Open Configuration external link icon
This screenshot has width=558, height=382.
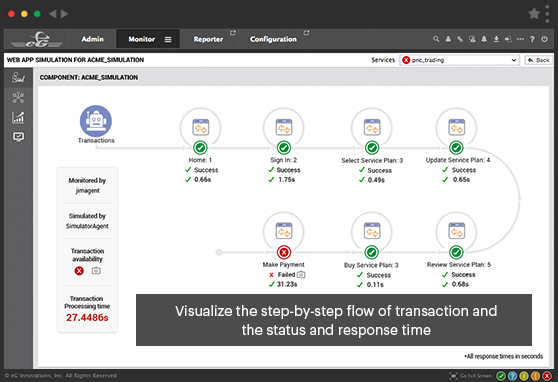(x=306, y=33)
